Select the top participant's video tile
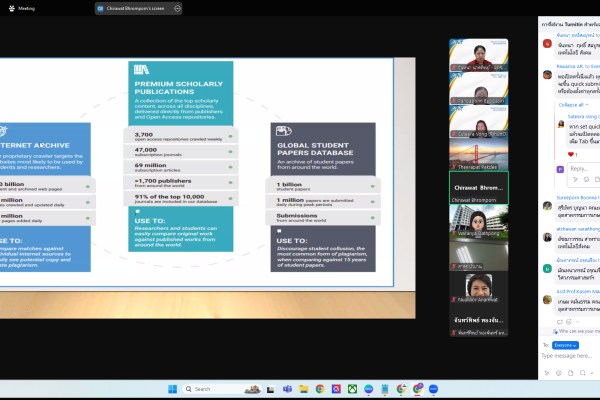This screenshot has height=400, width=600. tap(479, 55)
